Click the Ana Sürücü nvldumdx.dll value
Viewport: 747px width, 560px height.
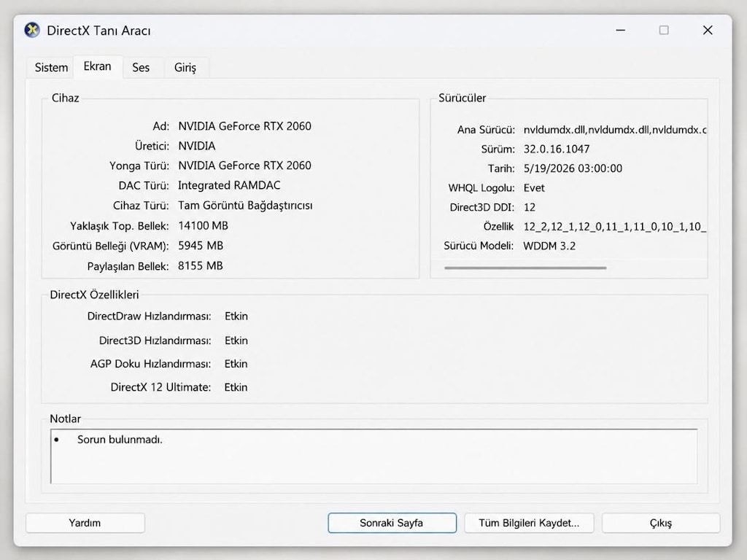coord(614,130)
